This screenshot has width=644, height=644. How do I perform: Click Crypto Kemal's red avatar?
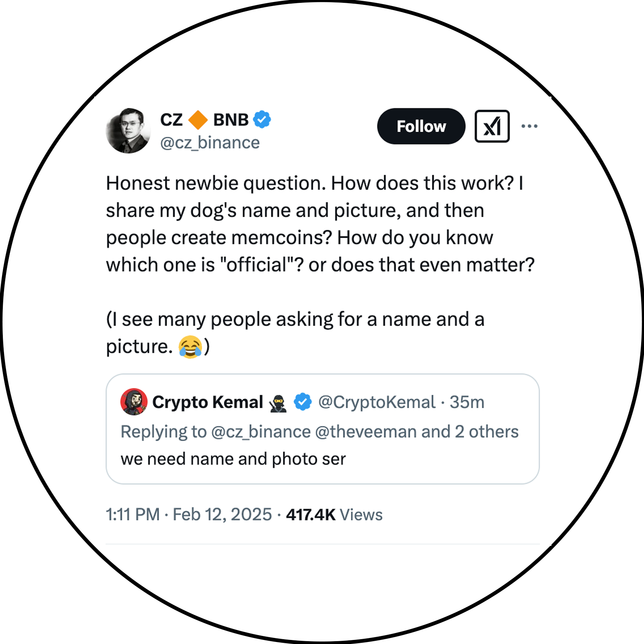pyautogui.click(x=134, y=402)
